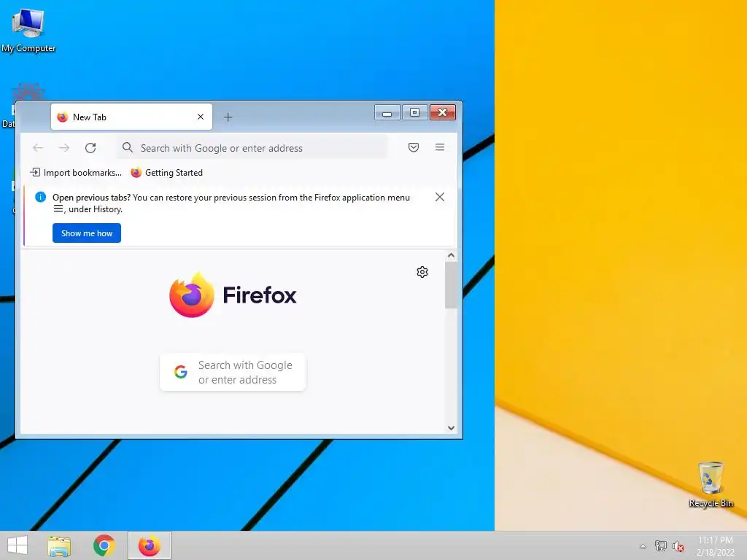Open a new tab with plus button
The height and width of the screenshot is (560, 747).
[228, 117]
